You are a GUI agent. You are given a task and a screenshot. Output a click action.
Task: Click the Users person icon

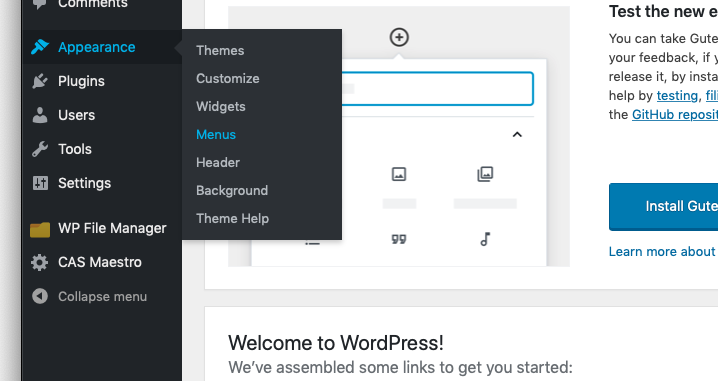point(40,115)
